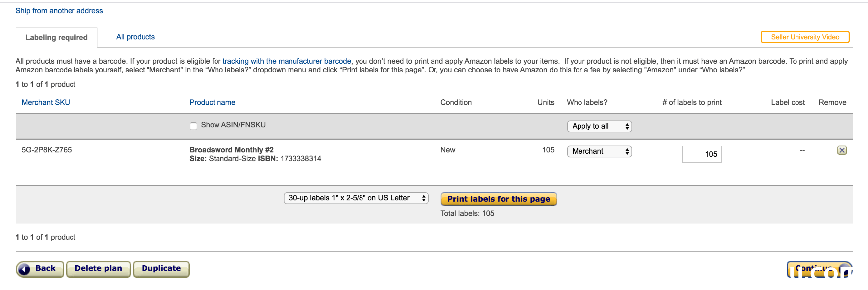Open the Seller University Video
868x290 pixels.
(805, 37)
